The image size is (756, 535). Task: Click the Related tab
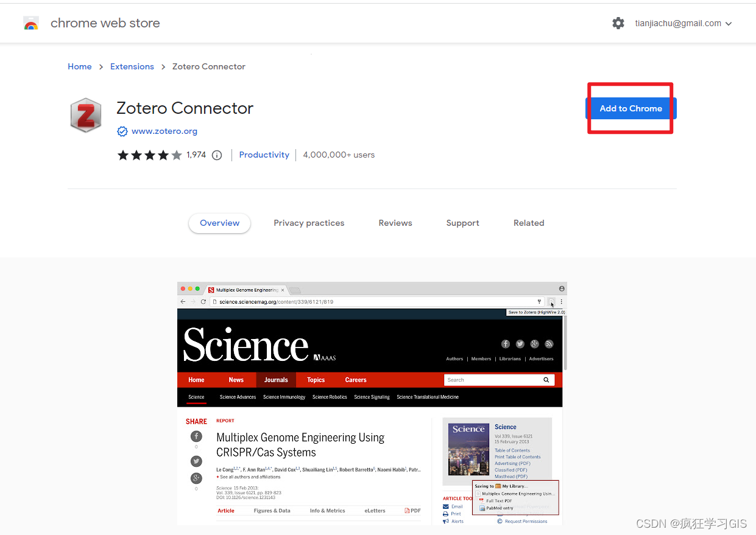[529, 223]
